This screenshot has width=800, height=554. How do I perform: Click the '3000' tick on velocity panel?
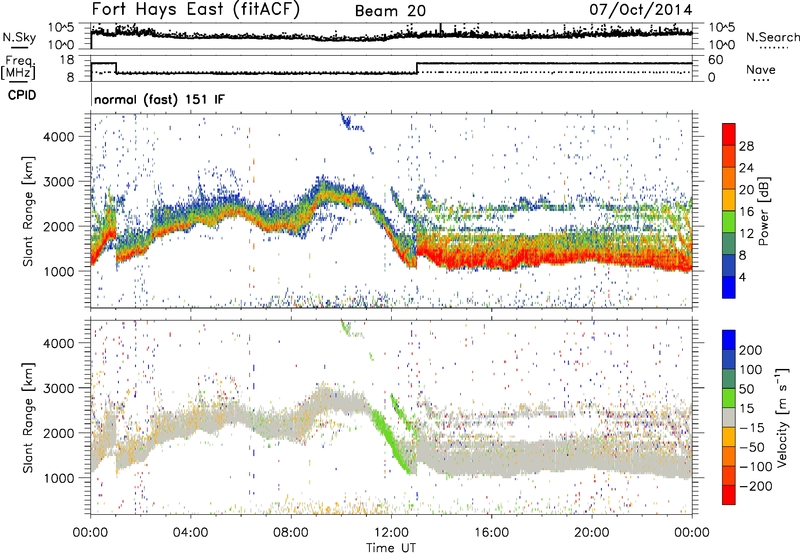pyautogui.click(x=58, y=388)
